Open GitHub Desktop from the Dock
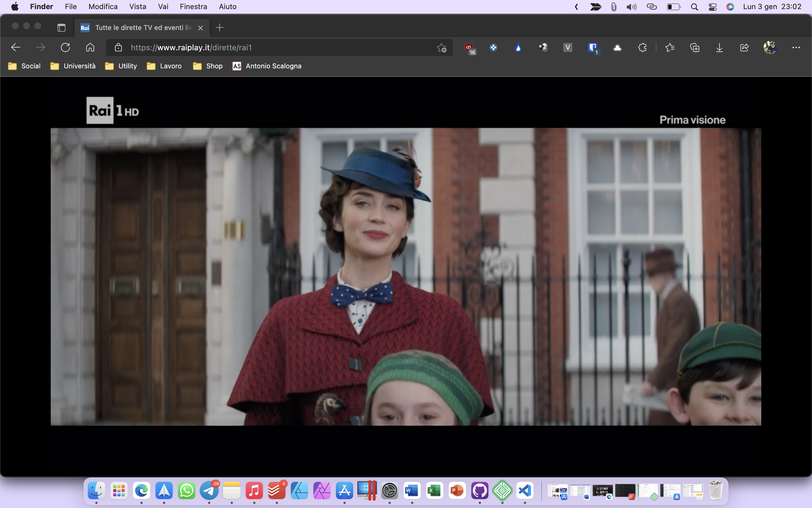Viewport: 812px width, 508px height. click(480, 490)
